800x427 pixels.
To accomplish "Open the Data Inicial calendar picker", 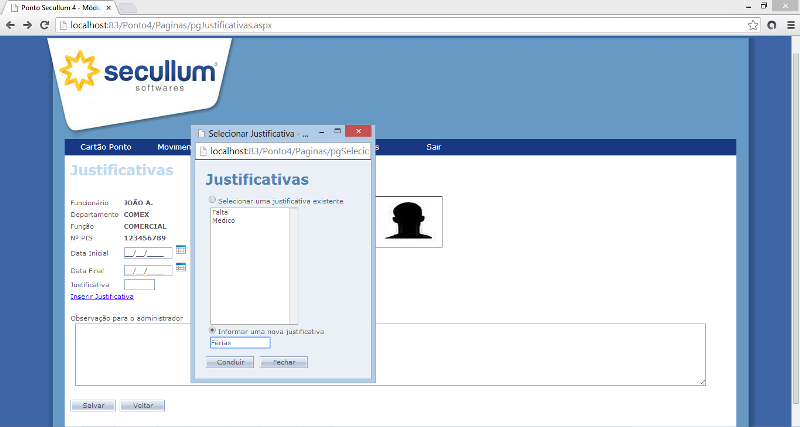I will (181, 249).
